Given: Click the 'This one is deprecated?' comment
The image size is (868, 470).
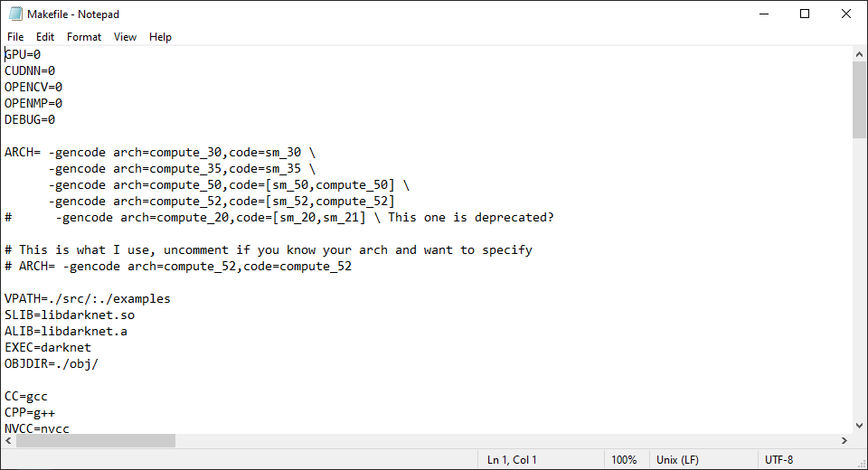Looking at the screenshot, I should pos(470,218).
